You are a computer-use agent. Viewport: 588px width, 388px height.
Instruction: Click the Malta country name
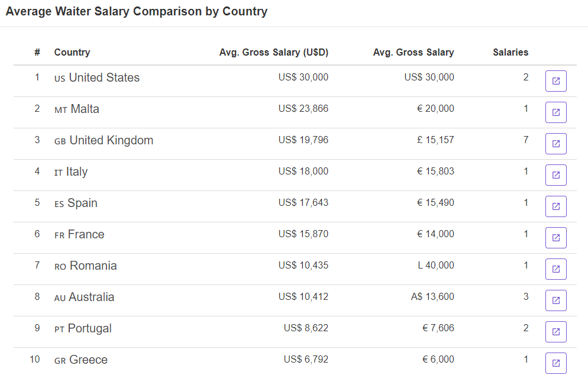pyautogui.click(x=85, y=109)
